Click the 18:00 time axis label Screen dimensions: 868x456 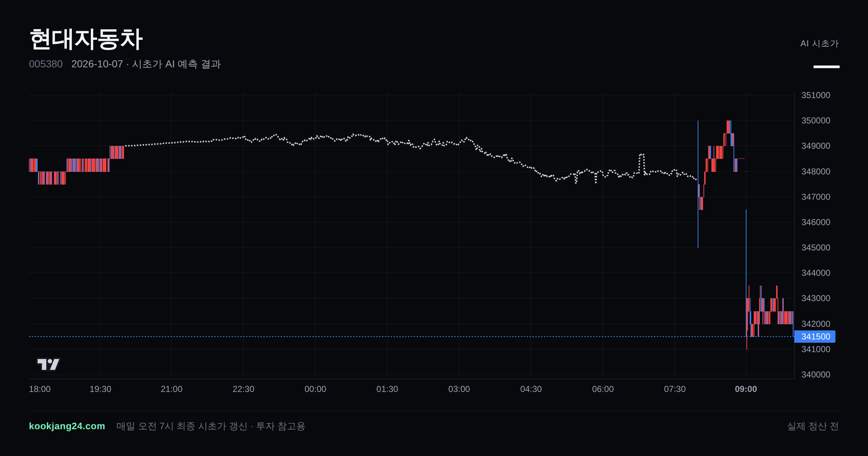tap(40, 389)
